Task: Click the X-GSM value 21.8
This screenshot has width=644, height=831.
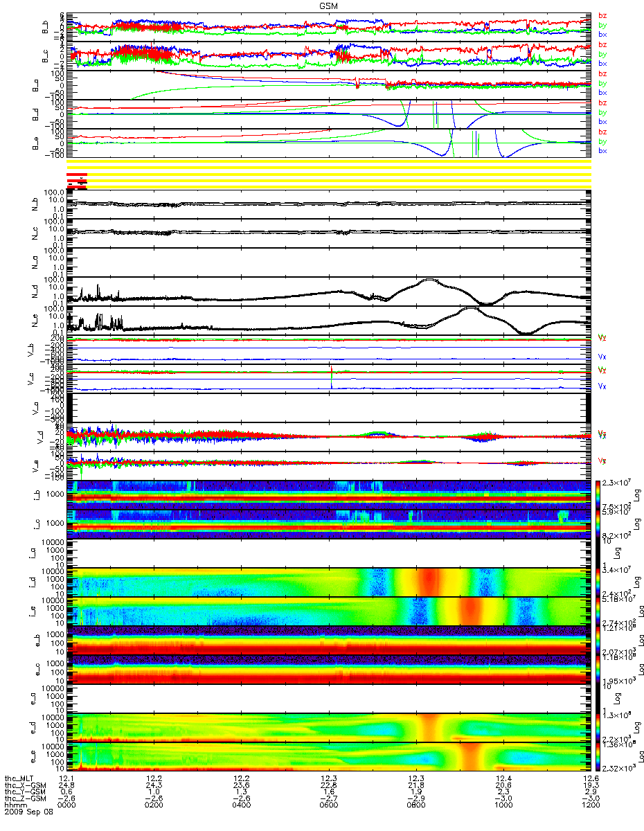Action: click(x=415, y=785)
